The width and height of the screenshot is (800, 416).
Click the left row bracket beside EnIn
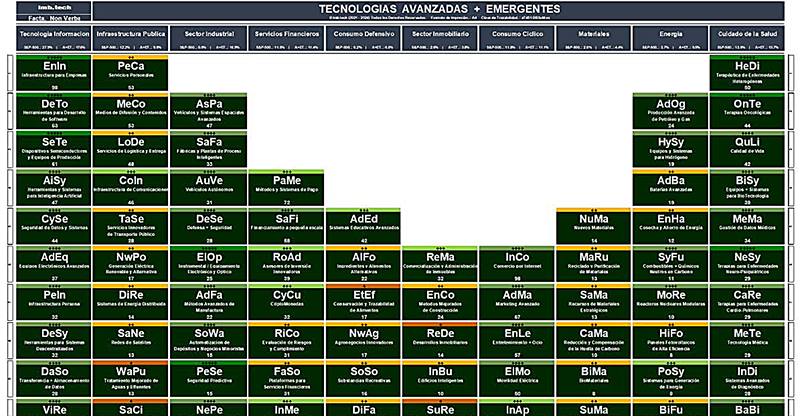(8, 71)
